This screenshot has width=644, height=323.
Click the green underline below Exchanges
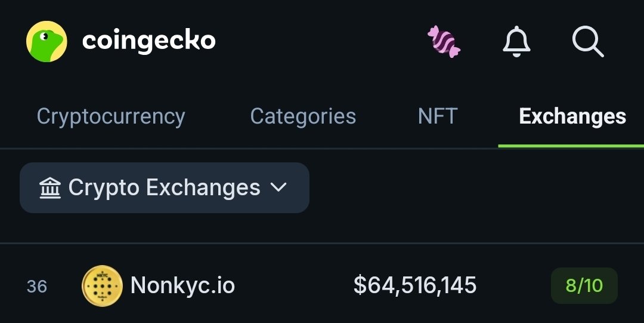coord(571,146)
